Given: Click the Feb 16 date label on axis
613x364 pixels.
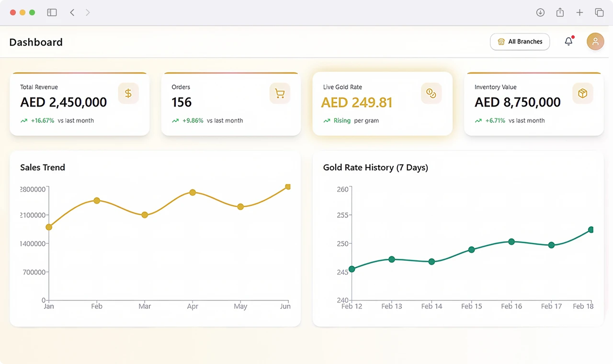Looking at the screenshot, I should [511, 307].
